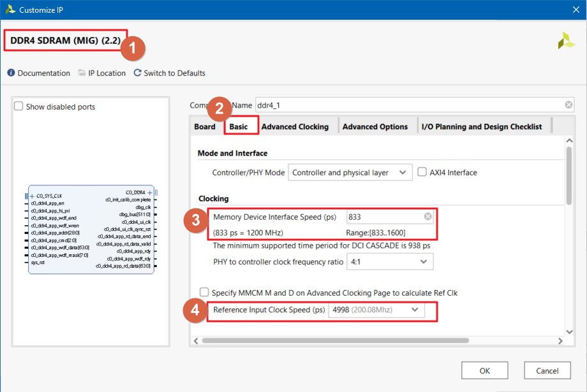The height and width of the screenshot is (392, 587).
Task: Click the c0_ddr4_ui_clk port label
Action: (137, 222)
